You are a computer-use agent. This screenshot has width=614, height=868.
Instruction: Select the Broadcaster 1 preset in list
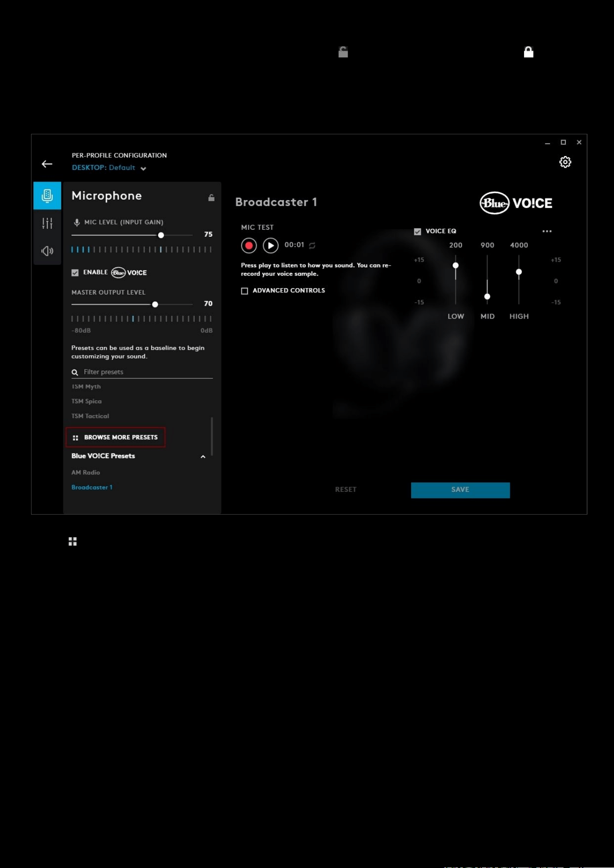tap(92, 488)
